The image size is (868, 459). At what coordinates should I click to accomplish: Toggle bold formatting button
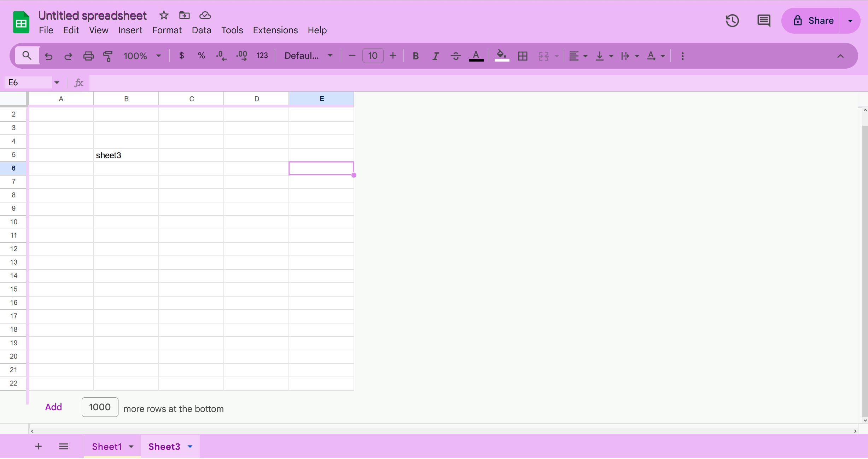click(416, 56)
